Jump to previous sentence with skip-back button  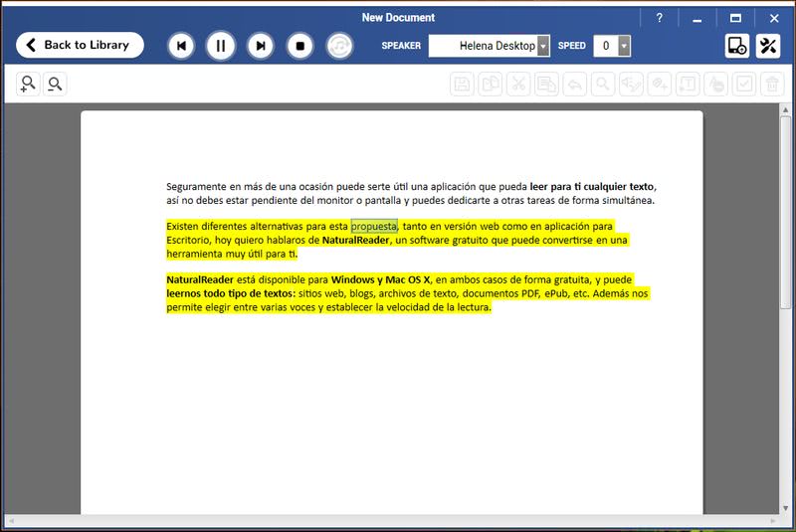pos(181,46)
